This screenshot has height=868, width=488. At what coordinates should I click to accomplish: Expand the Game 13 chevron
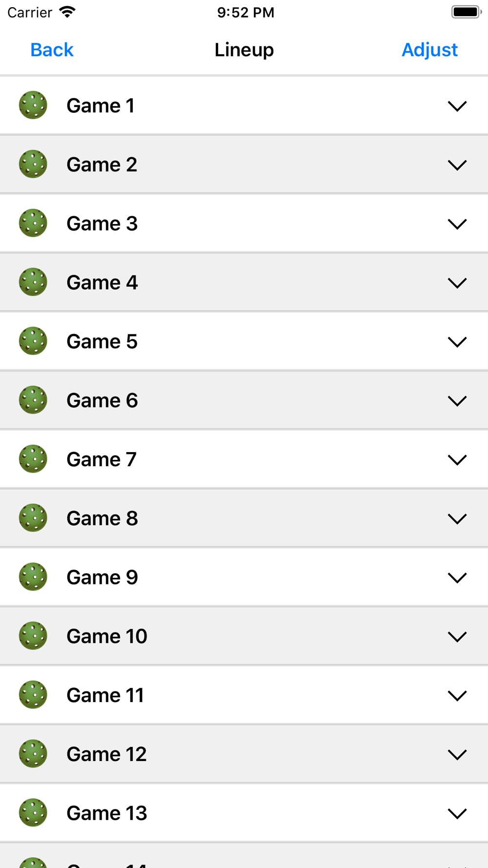[x=457, y=813]
